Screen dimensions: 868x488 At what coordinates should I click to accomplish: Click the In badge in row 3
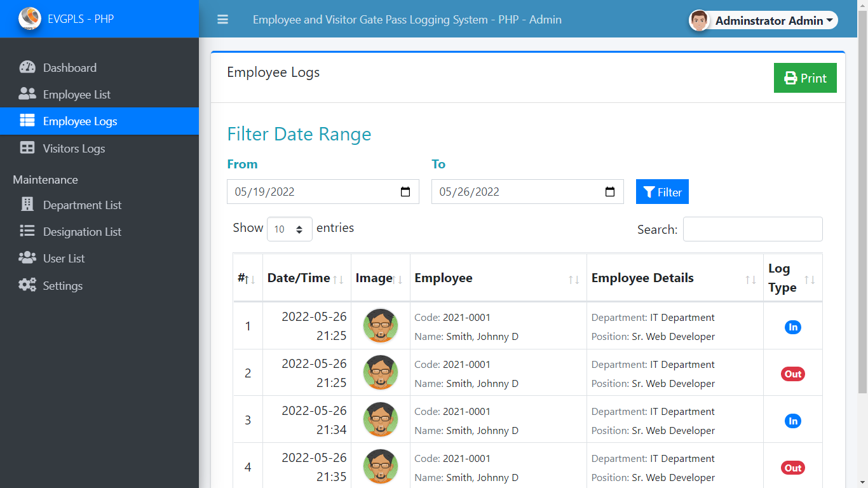click(793, 421)
